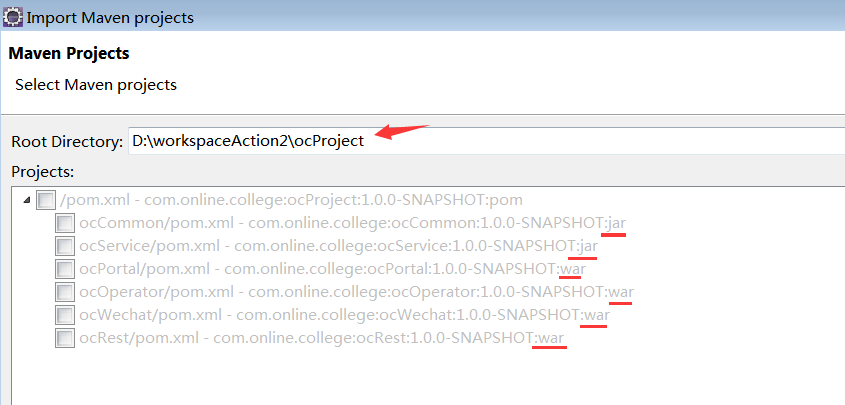Select the ocWechat:1.0.0-SNAPSHOT:war row text
Image resolution: width=845 pixels, height=405 pixels.
344,316
